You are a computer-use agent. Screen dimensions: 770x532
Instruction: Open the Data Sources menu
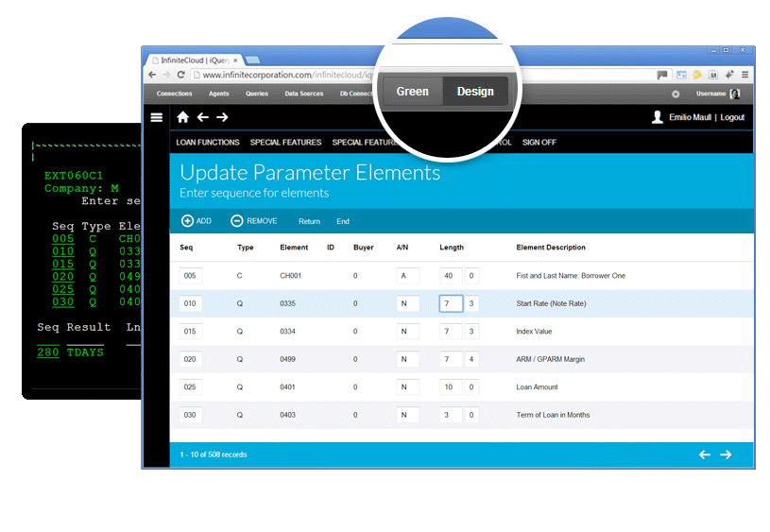coord(304,94)
